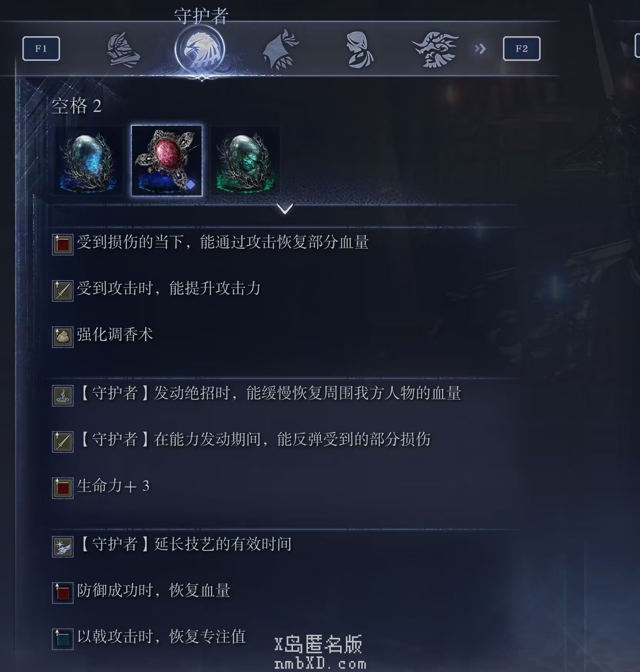Select the hooded cloak character icon

click(x=280, y=49)
